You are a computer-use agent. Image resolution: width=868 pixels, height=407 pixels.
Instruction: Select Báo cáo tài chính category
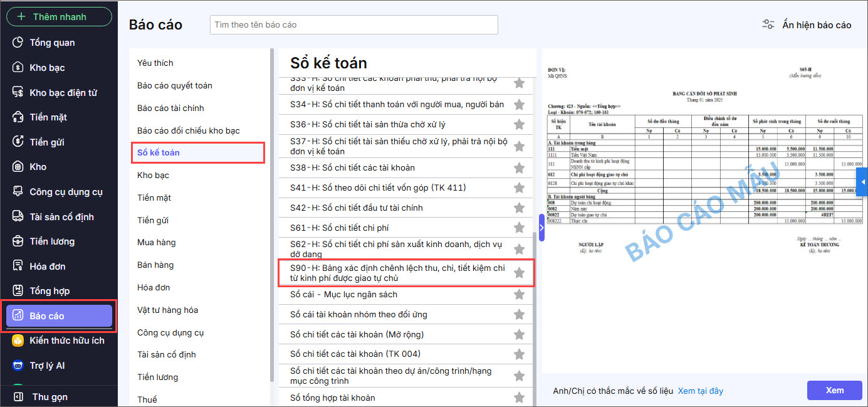tap(170, 108)
